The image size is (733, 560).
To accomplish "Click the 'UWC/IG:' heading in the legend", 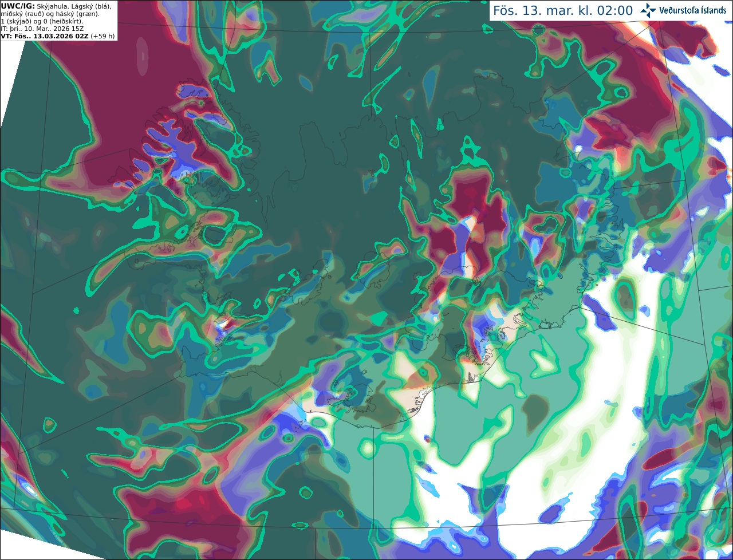I will (x=17, y=6).
